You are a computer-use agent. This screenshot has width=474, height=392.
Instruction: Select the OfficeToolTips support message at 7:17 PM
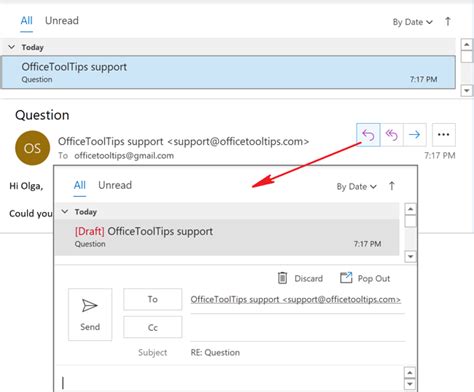pos(228,72)
